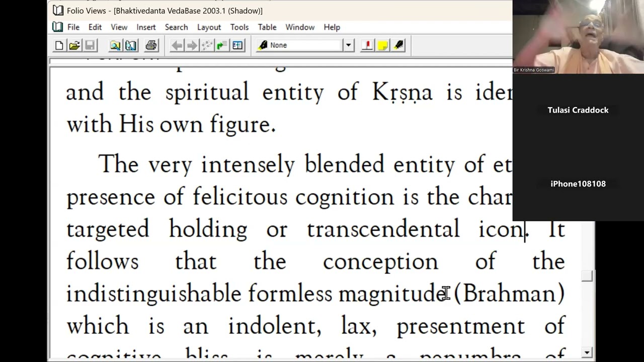Open the Insert menu
644x362 pixels.
coord(146,27)
